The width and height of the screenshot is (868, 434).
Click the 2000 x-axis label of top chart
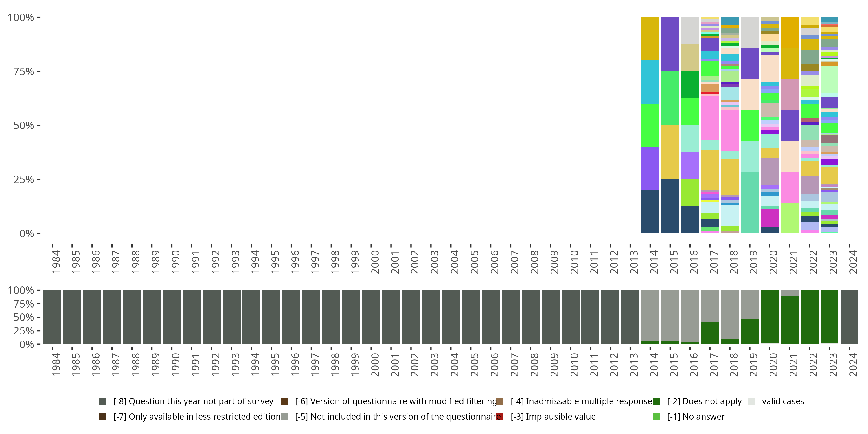click(375, 262)
